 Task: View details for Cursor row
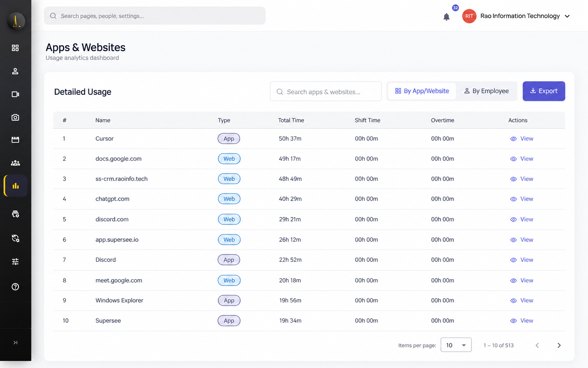pos(522,139)
